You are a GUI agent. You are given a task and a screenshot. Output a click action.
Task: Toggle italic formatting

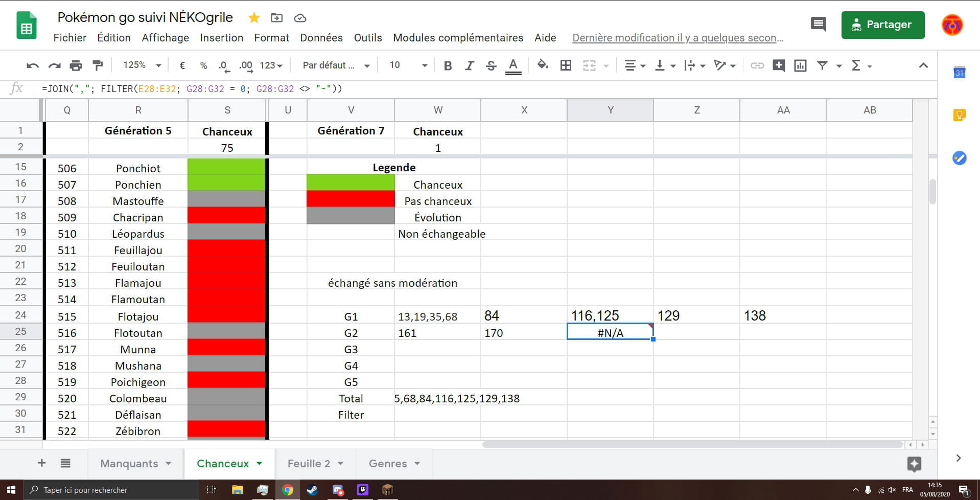click(469, 65)
